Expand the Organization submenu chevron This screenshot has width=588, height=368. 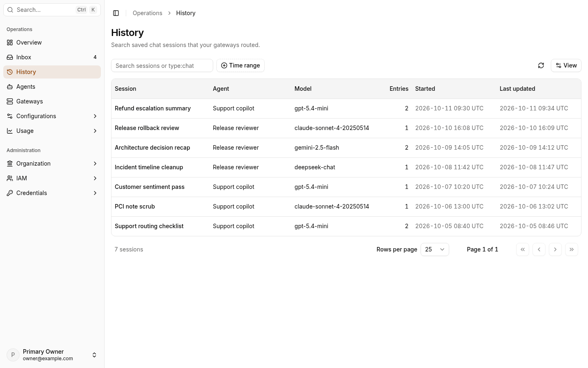[95, 164]
